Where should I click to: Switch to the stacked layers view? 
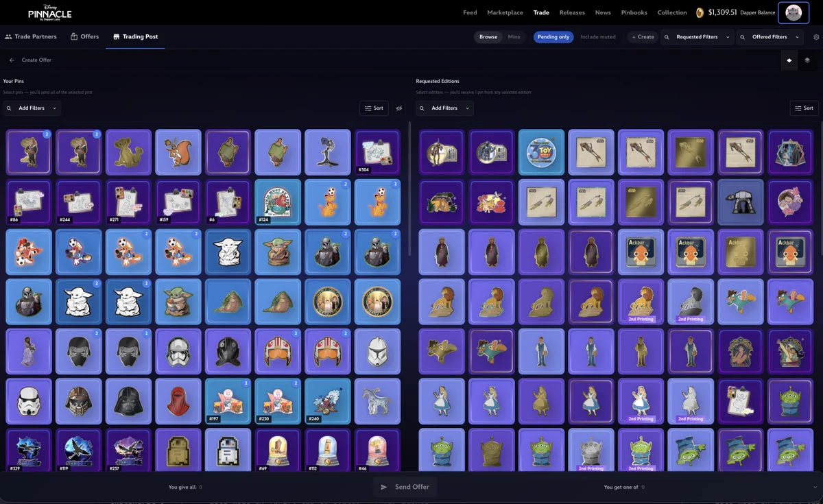[x=807, y=60]
